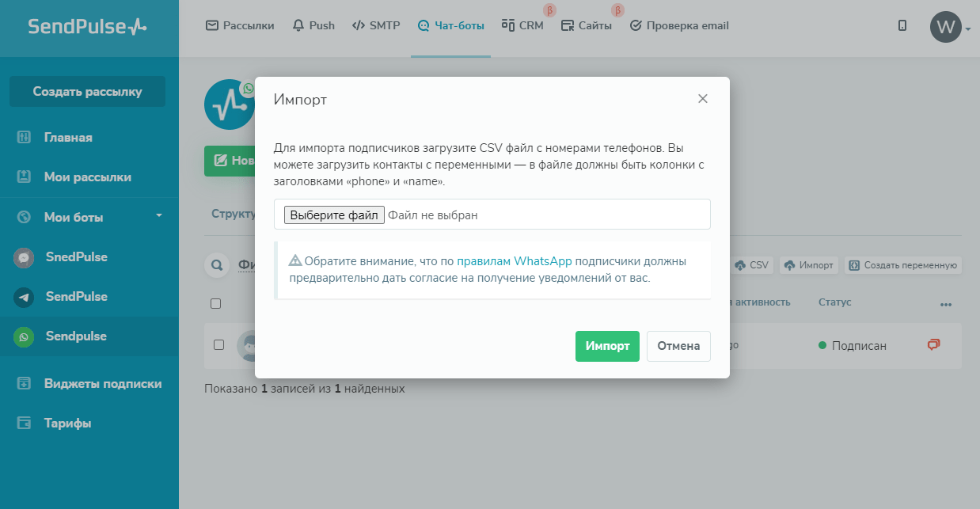980x509 pixels.
Task: Open the three-dots column options menu
Action: click(945, 304)
